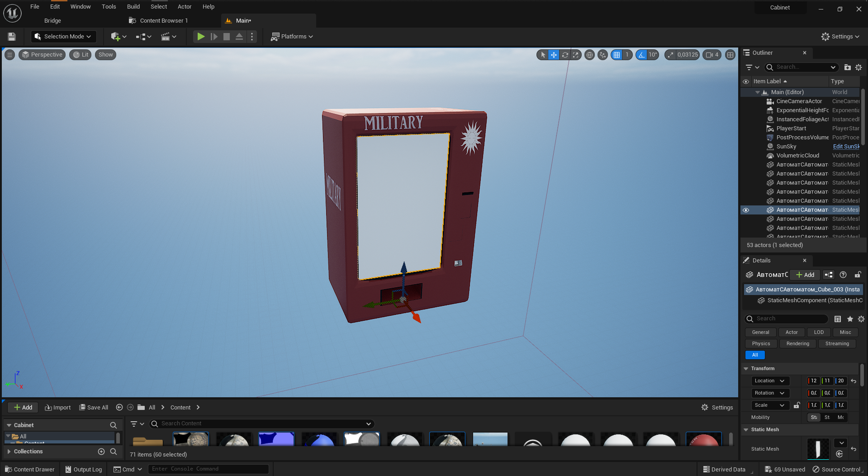Open the Outliner settings gear icon

[859, 67]
